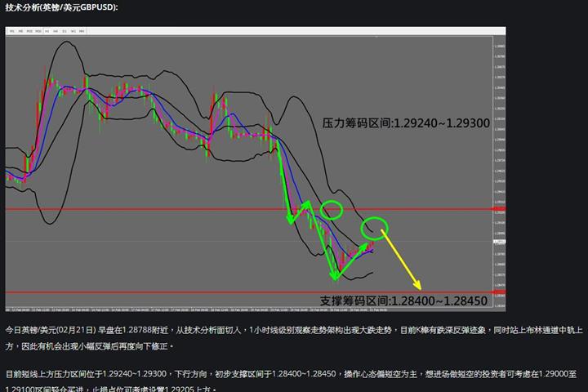588x392 pixels.
Task: Select the yellow downward arrow annotation
Action: 401,260
